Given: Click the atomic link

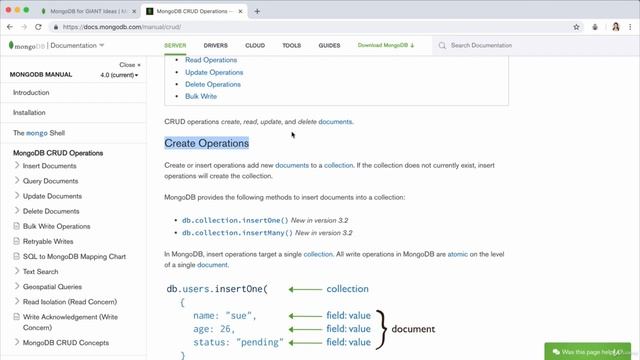Looking at the screenshot, I should point(458,254).
